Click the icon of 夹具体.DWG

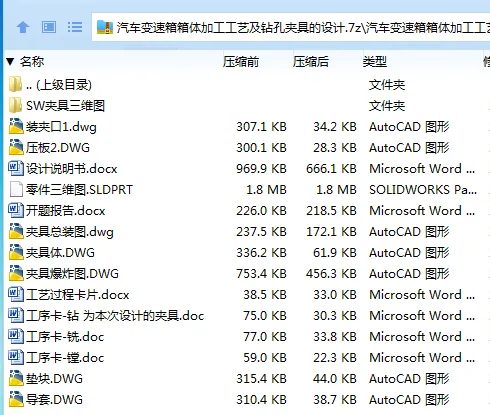coord(16,252)
